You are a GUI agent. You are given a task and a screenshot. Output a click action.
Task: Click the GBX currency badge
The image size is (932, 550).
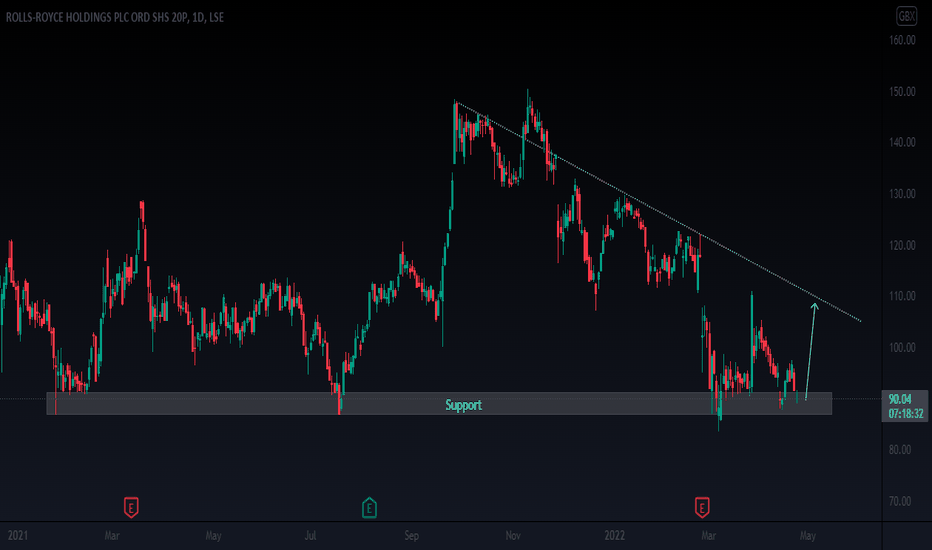tap(906, 17)
